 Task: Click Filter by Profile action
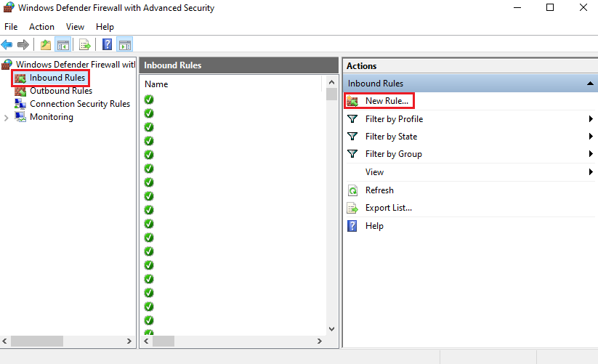[394, 119]
